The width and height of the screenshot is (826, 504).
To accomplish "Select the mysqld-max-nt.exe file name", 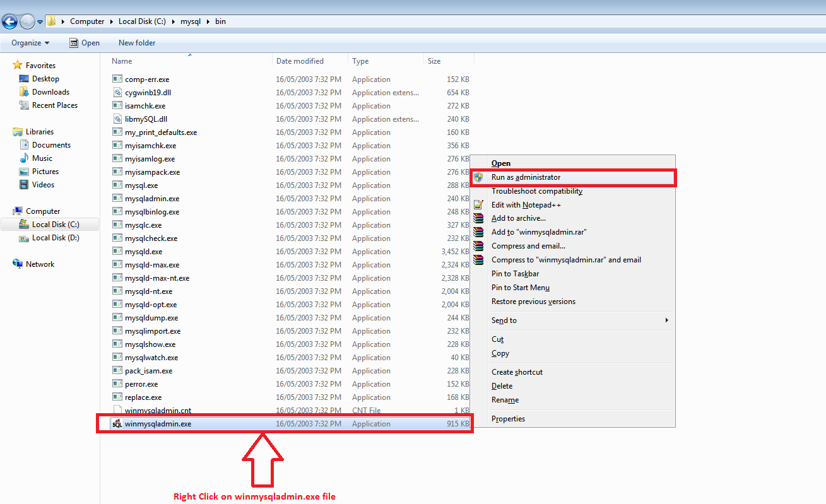I will [x=157, y=278].
